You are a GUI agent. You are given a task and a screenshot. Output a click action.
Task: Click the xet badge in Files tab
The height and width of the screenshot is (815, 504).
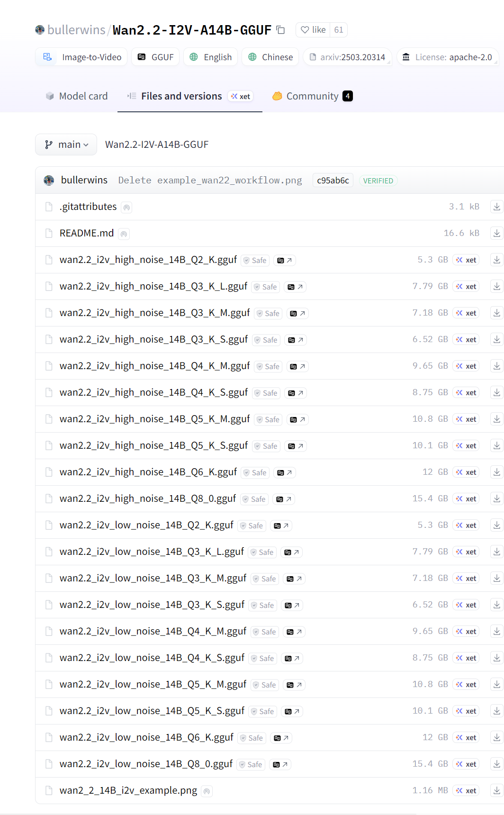click(241, 96)
